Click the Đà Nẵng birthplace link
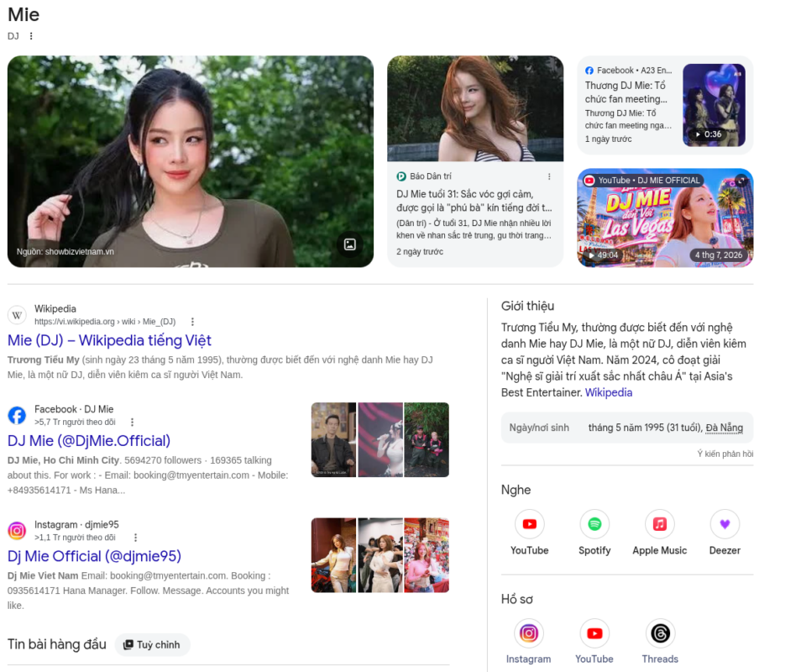This screenshot has height=672, width=801. (x=725, y=428)
